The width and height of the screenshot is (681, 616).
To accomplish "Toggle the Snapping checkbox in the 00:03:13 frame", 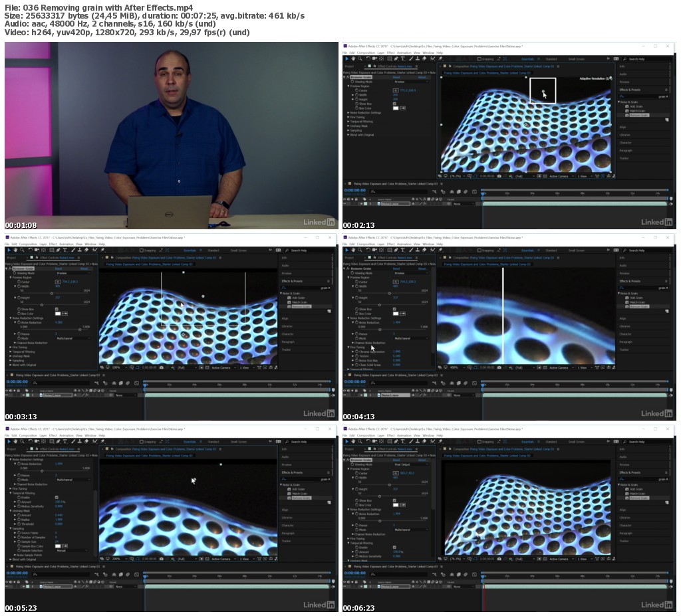I will (141, 251).
